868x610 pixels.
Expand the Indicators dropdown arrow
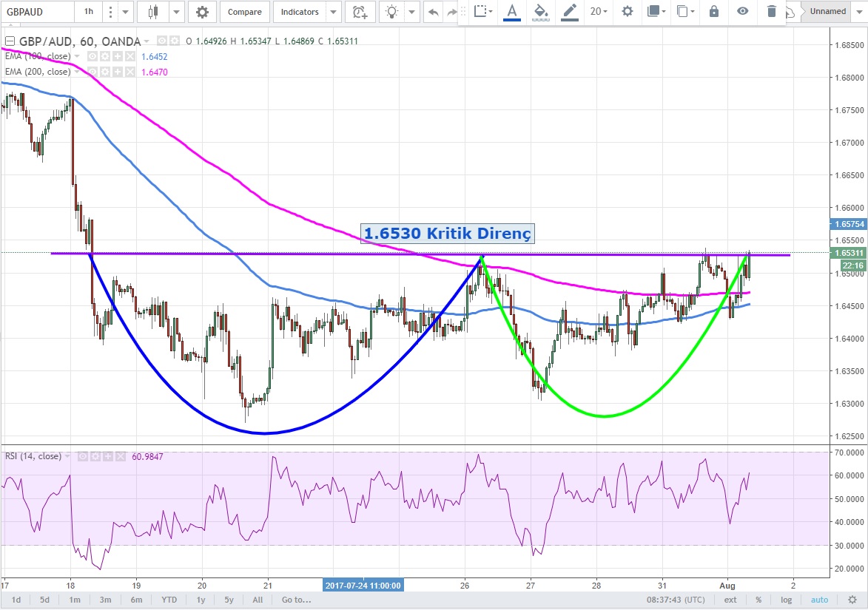coord(334,12)
